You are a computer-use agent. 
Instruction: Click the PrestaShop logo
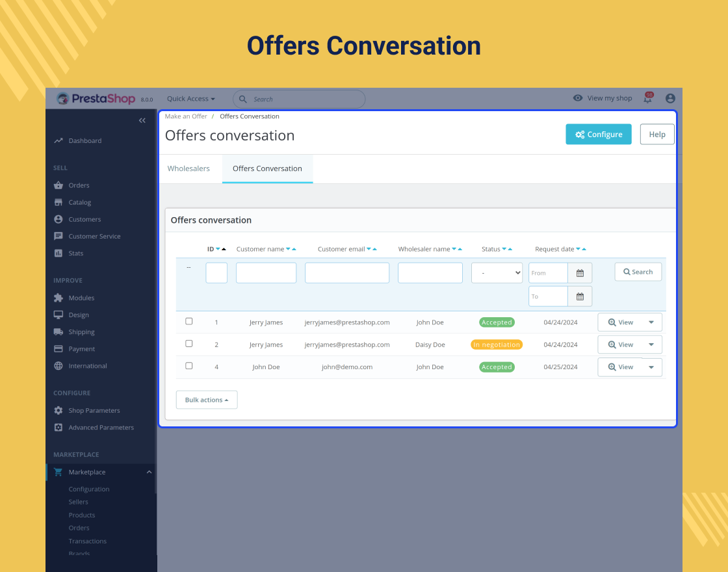96,98
